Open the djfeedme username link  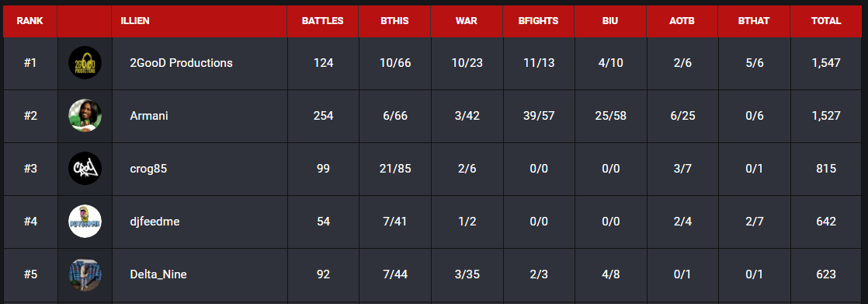click(155, 222)
